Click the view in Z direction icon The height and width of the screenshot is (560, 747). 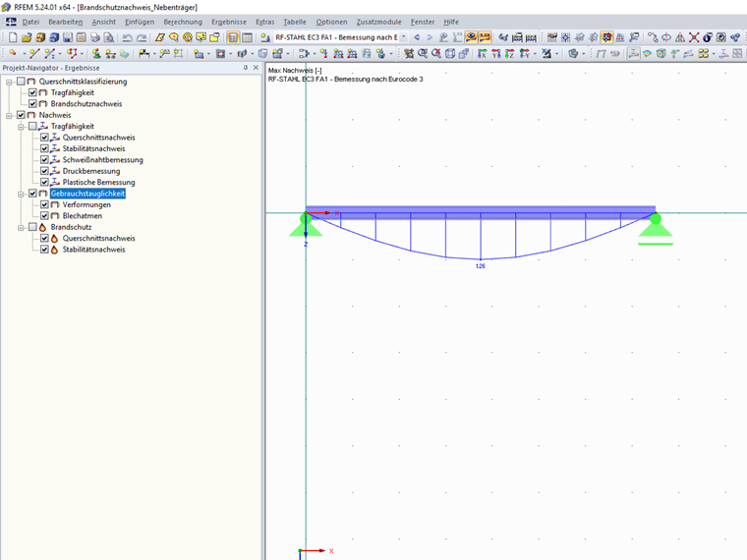point(510,53)
